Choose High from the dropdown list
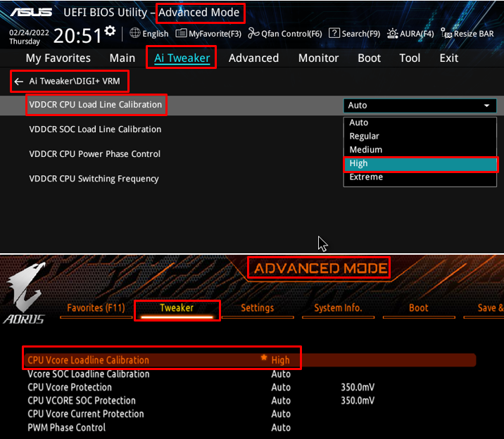504x439 pixels. point(420,163)
